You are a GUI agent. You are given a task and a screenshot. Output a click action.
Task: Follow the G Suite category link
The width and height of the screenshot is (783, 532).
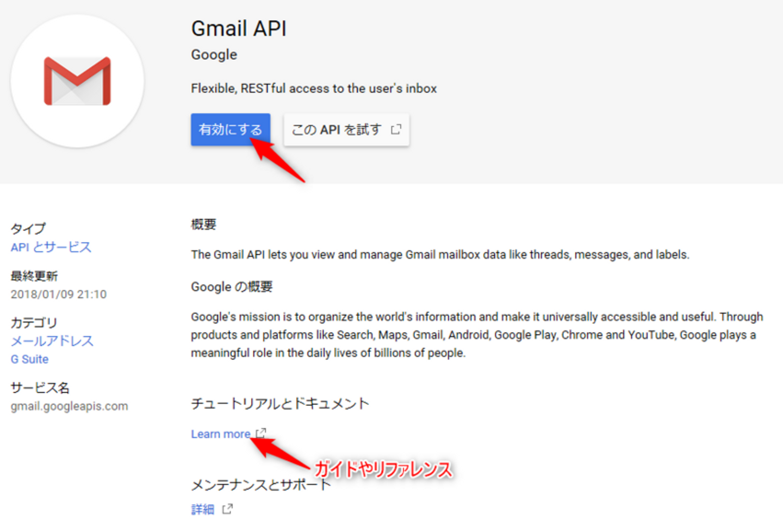point(29,359)
